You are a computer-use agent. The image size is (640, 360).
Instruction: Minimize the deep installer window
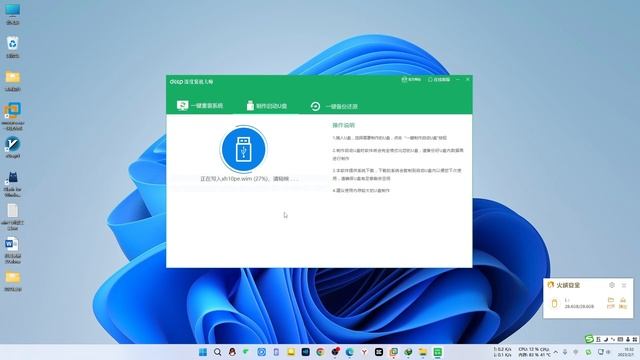(x=458, y=80)
